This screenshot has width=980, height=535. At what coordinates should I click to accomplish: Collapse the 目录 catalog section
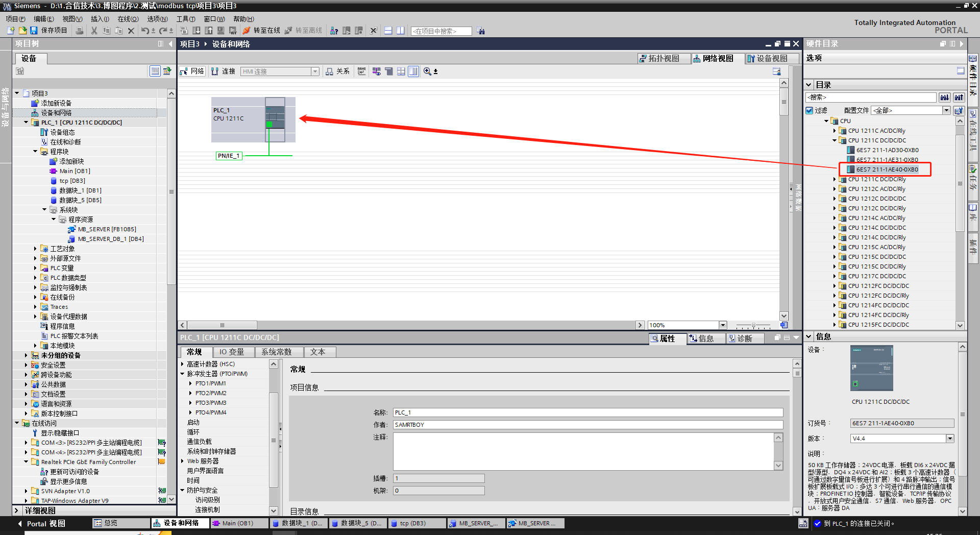point(809,85)
